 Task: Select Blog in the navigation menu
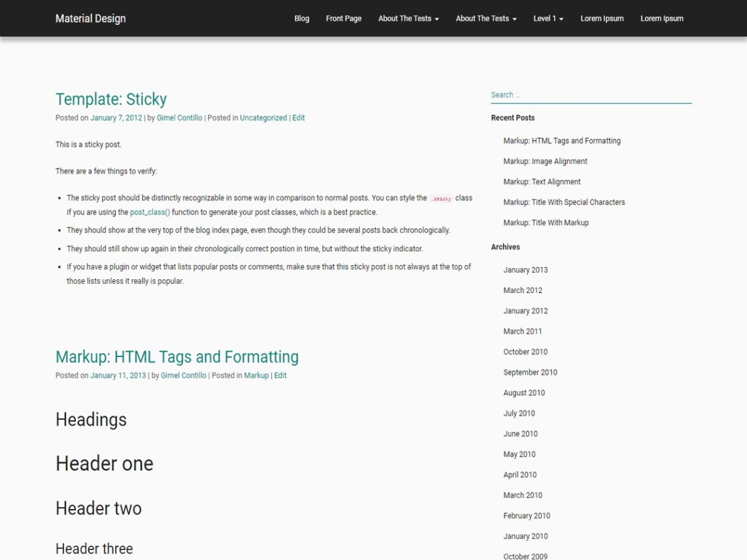[x=302, y=18]
